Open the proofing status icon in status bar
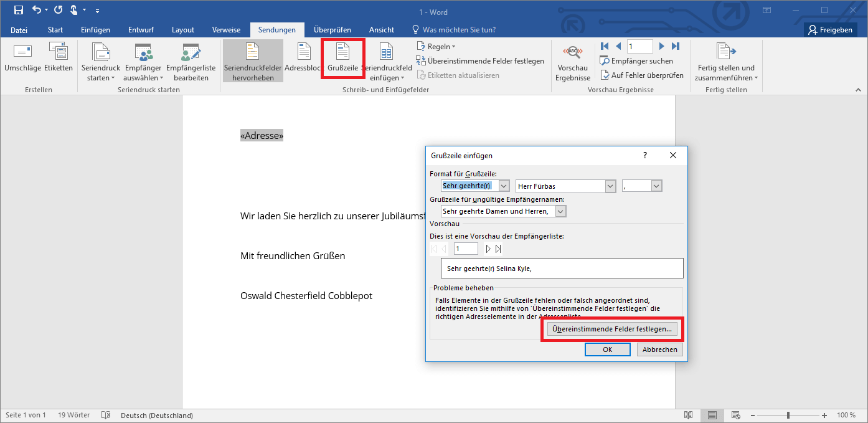 (x=106, y=415)
